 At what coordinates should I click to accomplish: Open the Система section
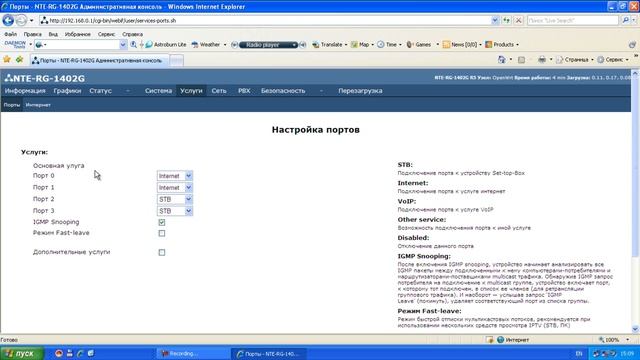click(158, 91)
